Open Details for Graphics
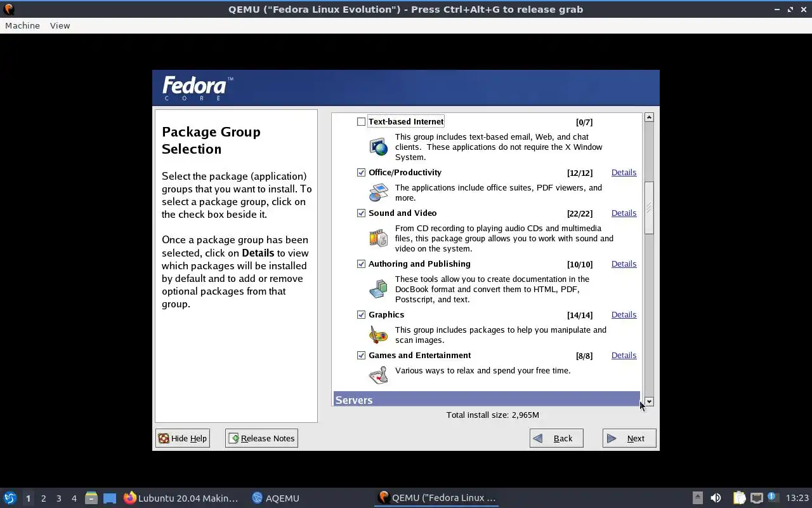812x508 pixels. pos(624,314)
